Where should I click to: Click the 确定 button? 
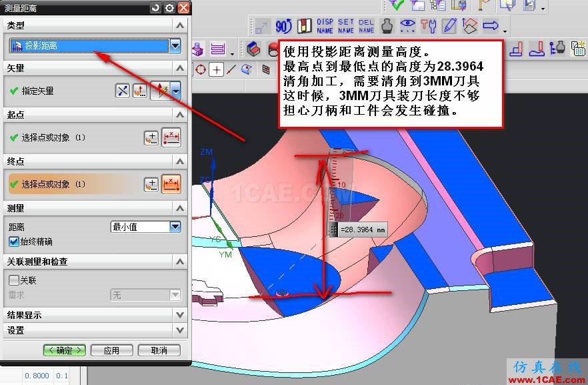click(x=65, y=350)
